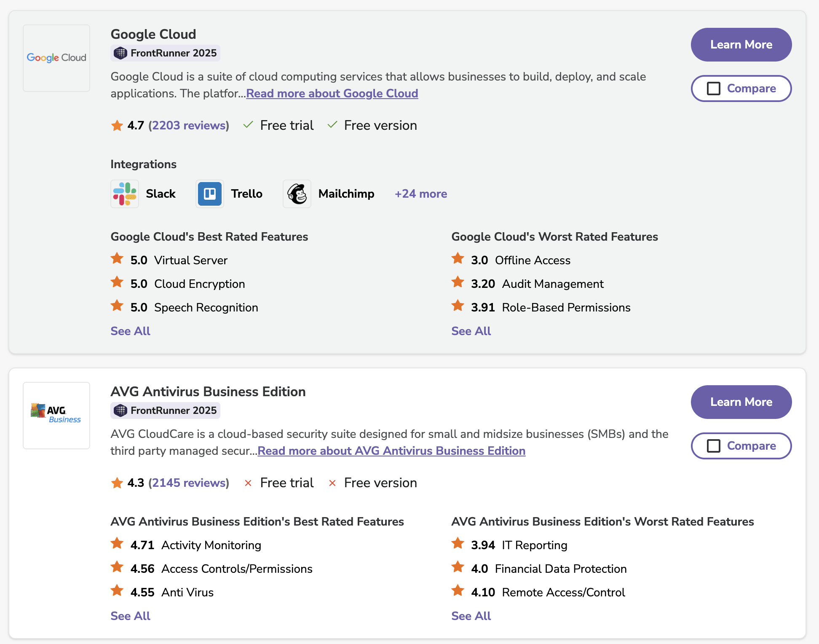Screen dimensions: 819x644
Task: Click Google Cloud's FrontRunner 2025 badge
Action: [165, 53]
